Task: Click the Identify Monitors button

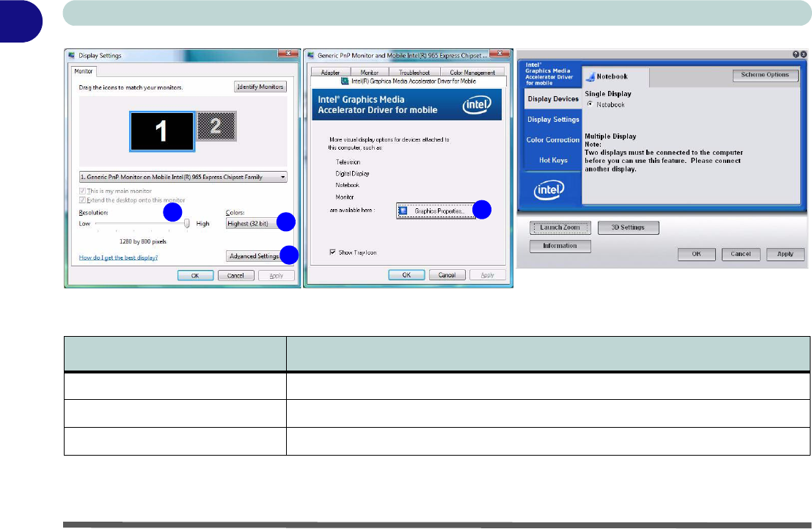Action: pyautogui.click(x=260, y=87)
